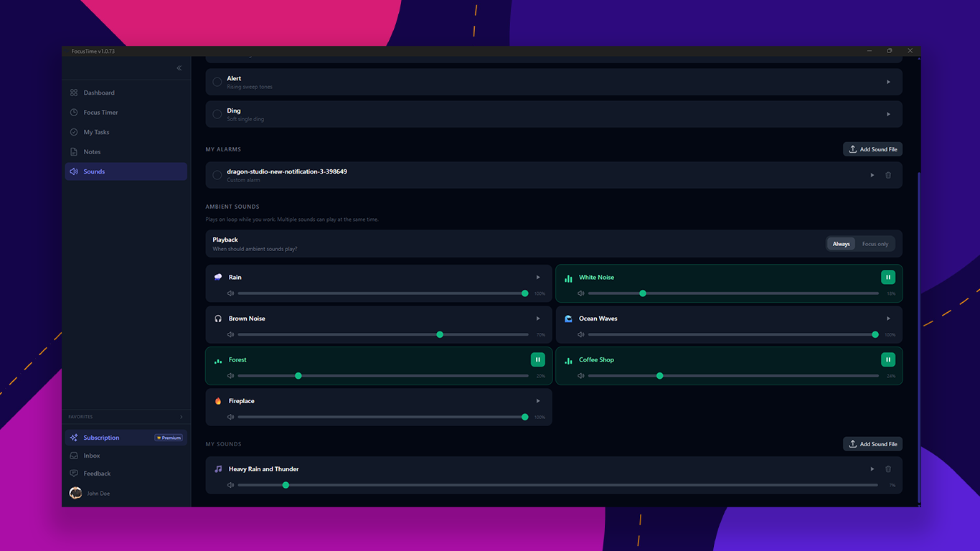Pause the Forest ambient sound
Image resolution: width=980 pixels, height=551 pixels.
(538, 360)
